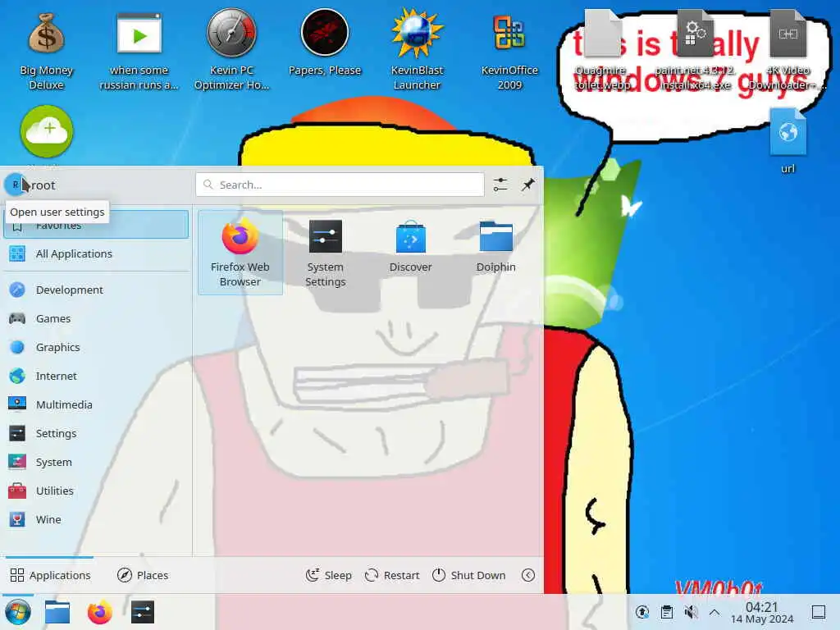Viewport: 840px width, 630px height.
Task: Open Dolphin file manager from taskbar
Action: pos(57,612)
